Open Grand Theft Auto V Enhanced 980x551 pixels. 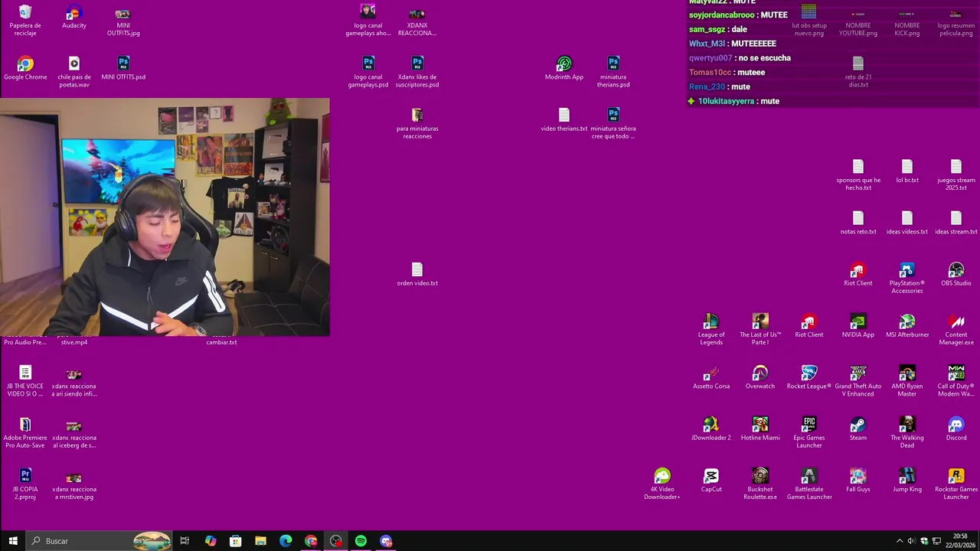pyautogui.click(x=858, y=380)
